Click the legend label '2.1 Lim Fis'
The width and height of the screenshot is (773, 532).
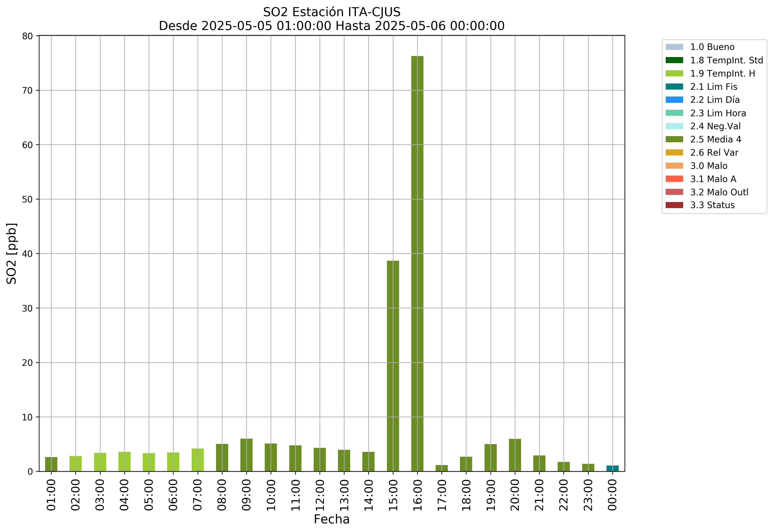point(714,87)
